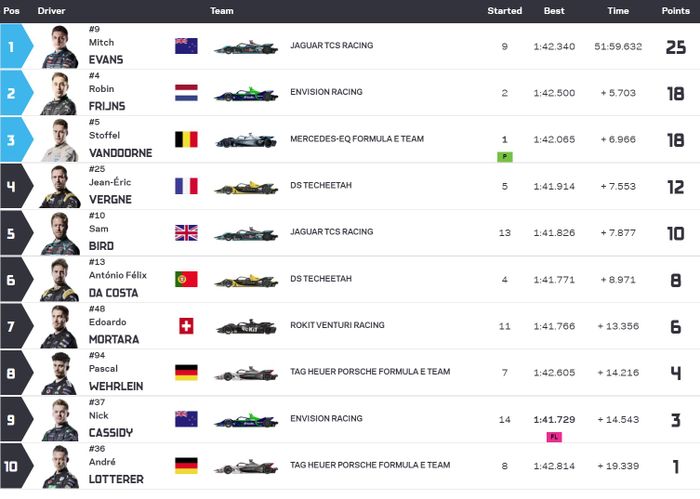Screen dimensions: 700x499
Task: Open André Lotterer driver portrait
Action: pyautogui.click(x=60, y=466)
